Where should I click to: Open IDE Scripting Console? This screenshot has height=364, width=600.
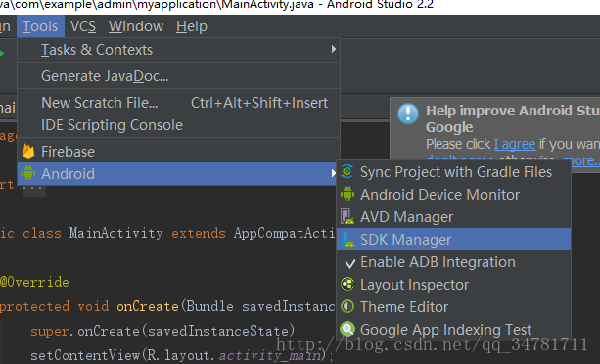[179, 125]
